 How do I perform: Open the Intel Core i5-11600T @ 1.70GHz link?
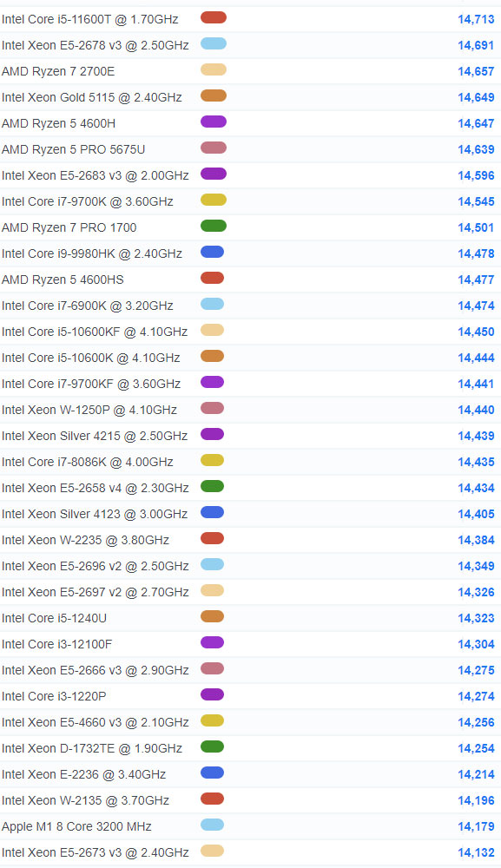click(89, 19)
